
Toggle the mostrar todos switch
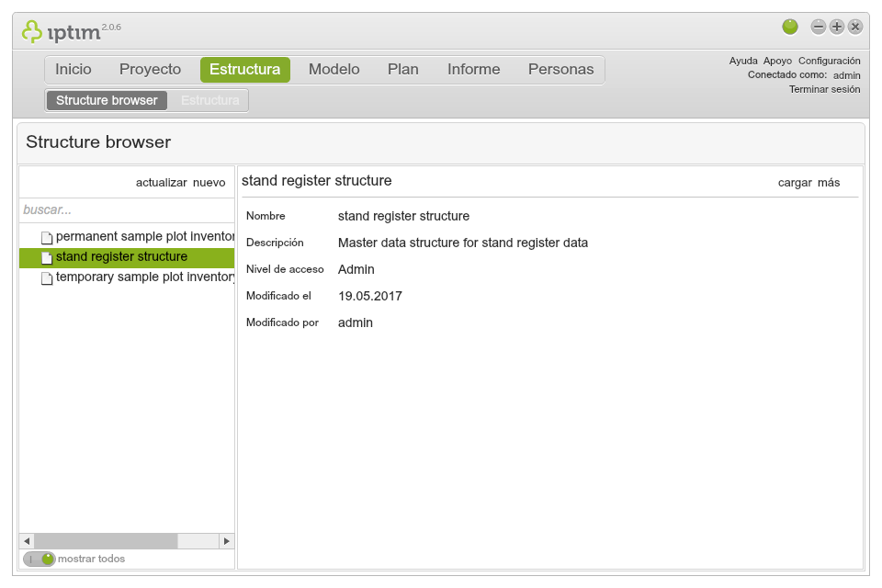(41, 559)
